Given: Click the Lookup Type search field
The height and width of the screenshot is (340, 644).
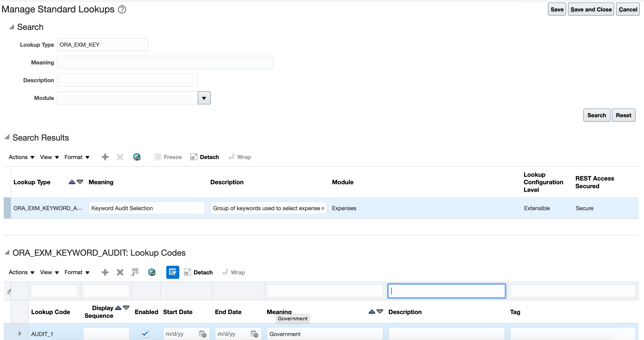Looking at the screenshot, I should 103,45.
